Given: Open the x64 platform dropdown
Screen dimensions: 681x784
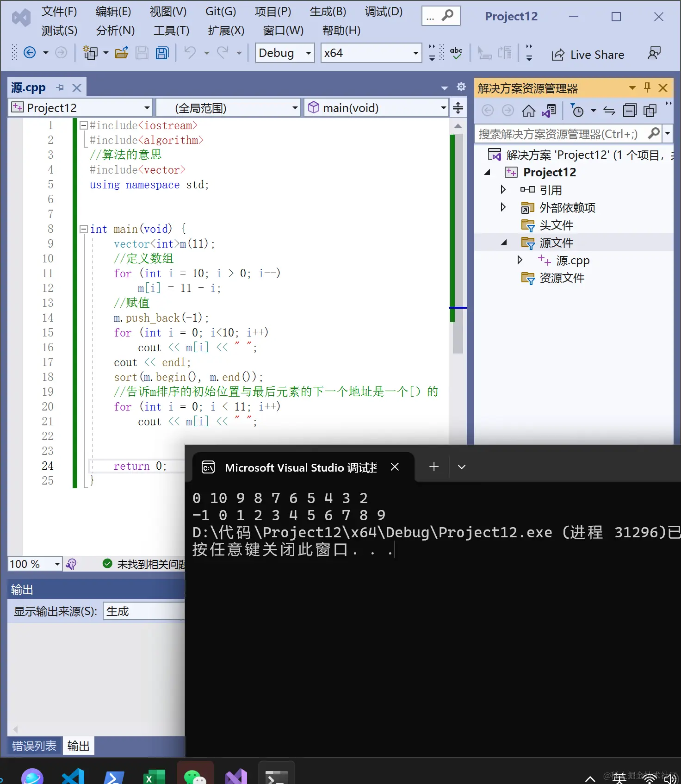Looking at the screenshot, I should coord(371,53).
